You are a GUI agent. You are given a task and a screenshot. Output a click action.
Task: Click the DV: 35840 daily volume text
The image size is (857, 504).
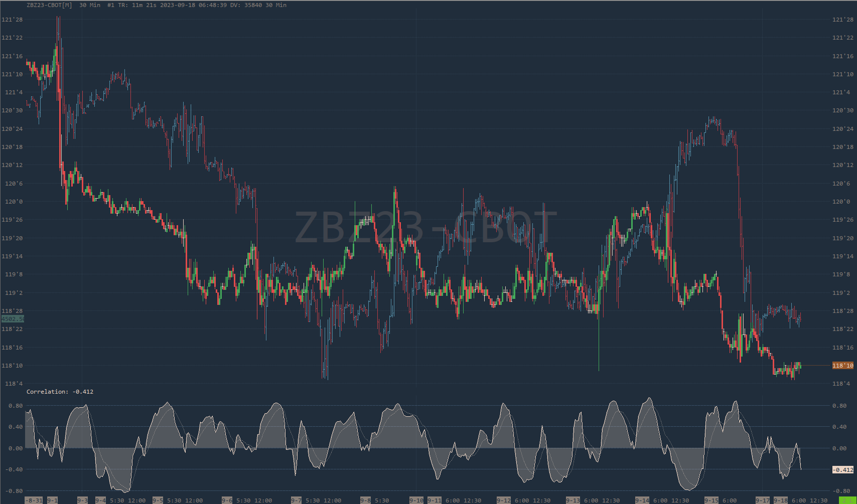246,5
